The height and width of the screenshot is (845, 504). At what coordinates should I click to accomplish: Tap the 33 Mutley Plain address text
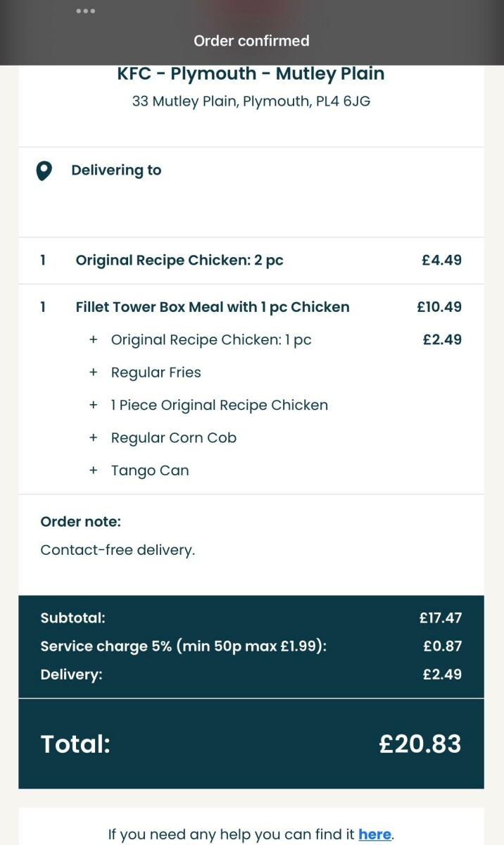(x=251, y=101)
